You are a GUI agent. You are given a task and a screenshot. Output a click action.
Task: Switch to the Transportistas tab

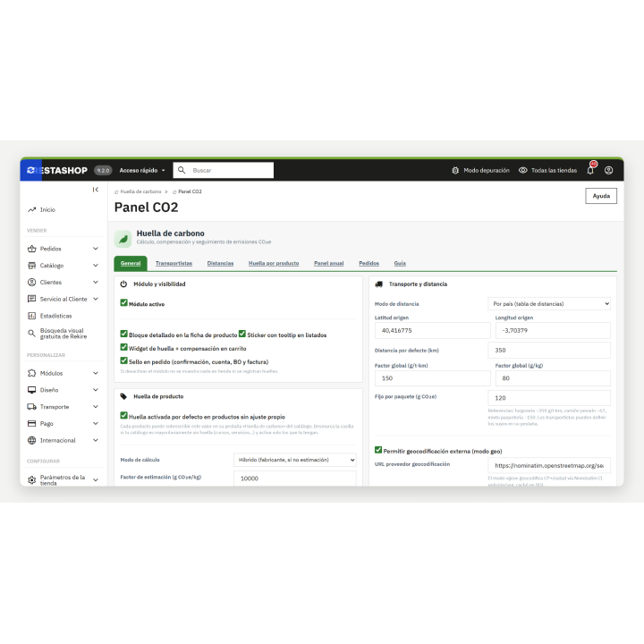click(x=174, y=263)
